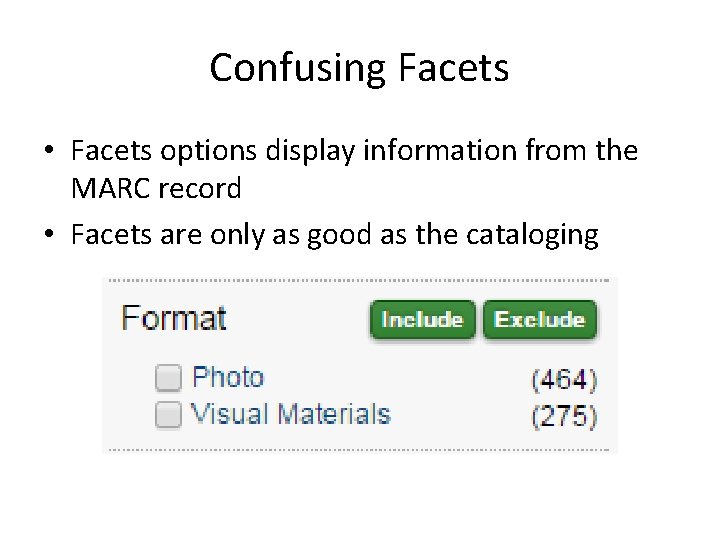
Task: Click the second bullet point marker
Action: click(48, 237)
